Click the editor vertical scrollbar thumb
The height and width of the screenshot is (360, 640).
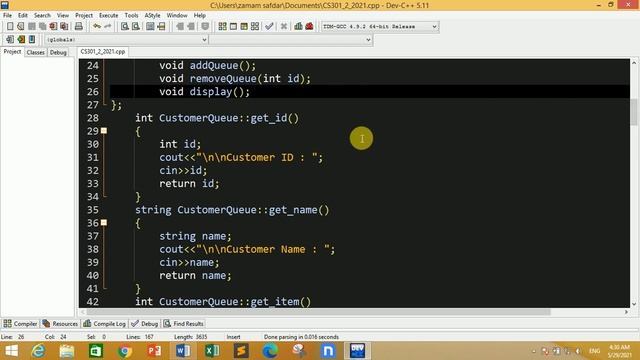[634, 112]
